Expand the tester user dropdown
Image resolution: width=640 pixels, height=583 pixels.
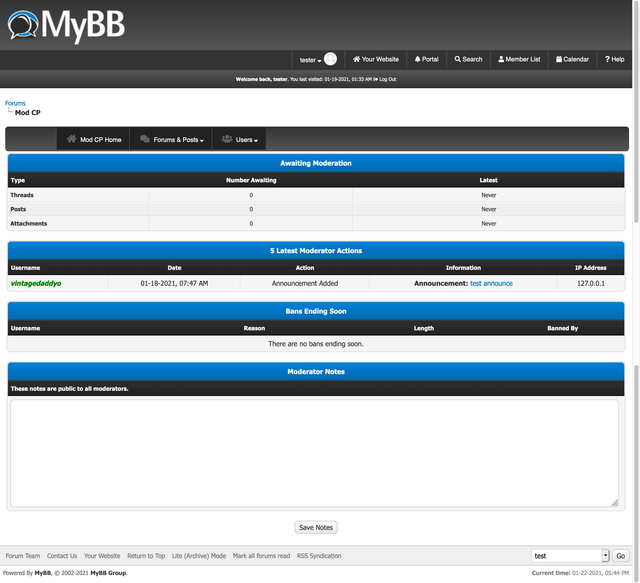click(310, 60)
